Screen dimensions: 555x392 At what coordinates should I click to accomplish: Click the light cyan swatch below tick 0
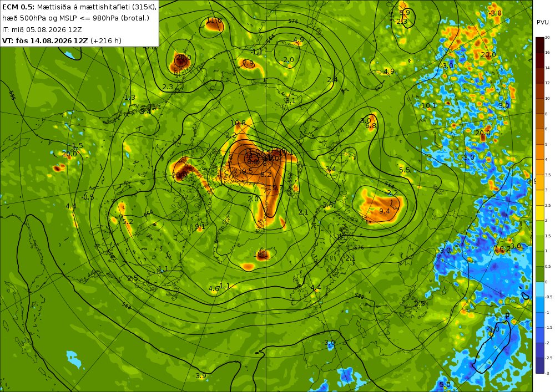point(540,289)
